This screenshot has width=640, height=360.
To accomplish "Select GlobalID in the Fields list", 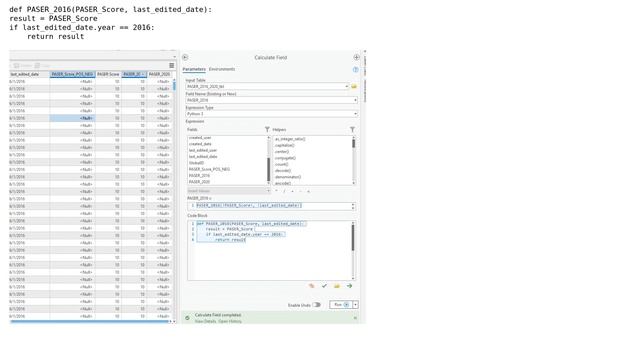I will [x=196, y=163].
